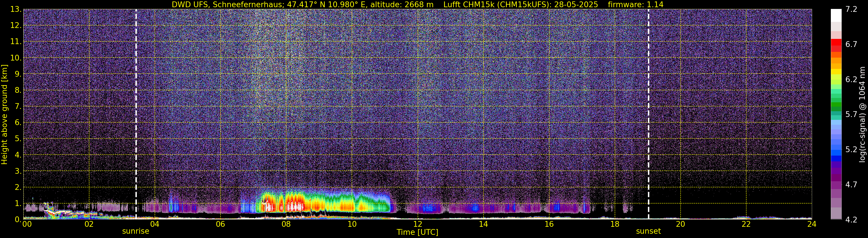Click the height axis tick label 7
The height and width of the screenshot is (238, 868).
(x=18, y=107)
